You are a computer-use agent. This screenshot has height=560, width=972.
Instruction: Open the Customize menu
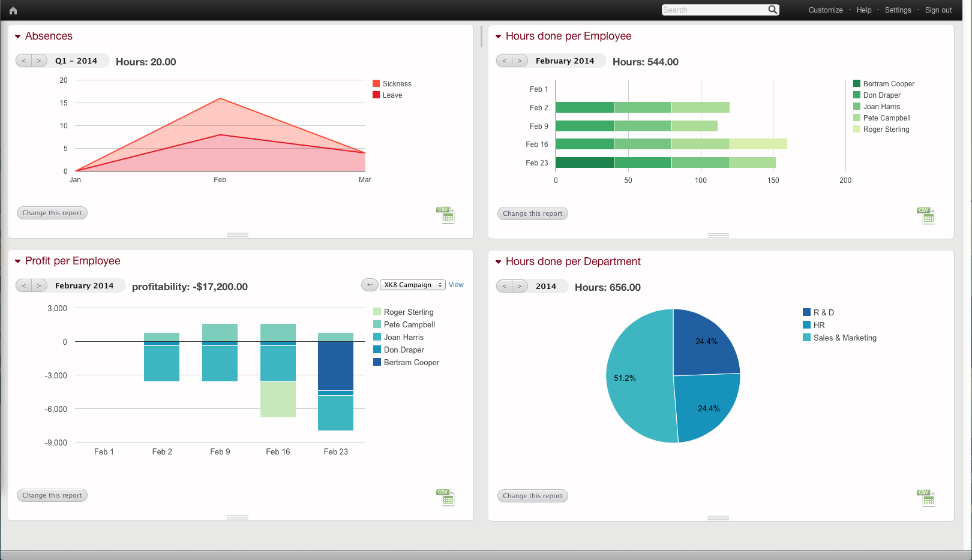point(825,10)
